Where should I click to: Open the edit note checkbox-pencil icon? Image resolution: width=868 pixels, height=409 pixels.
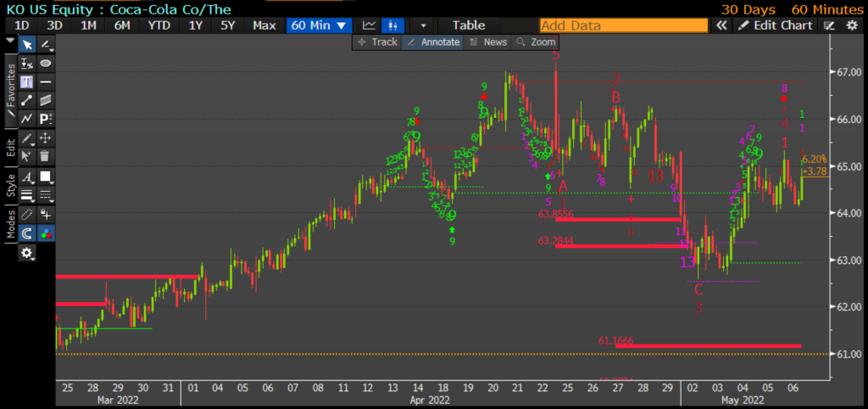(x=829, y=25)
